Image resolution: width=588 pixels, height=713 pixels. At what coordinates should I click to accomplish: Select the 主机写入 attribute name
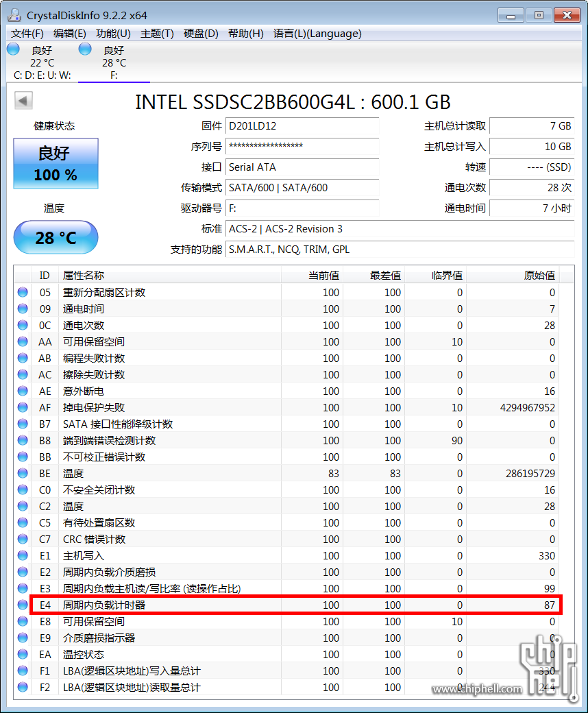[84, 556]
